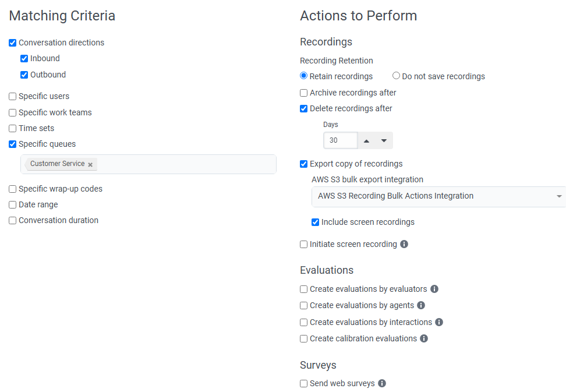Select Do not save recordings radio

click(397, 76)
